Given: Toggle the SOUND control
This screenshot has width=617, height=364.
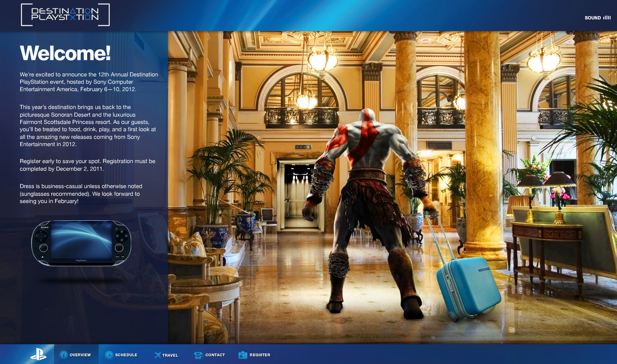Looking at the screenshot, I should pos(598,18).
